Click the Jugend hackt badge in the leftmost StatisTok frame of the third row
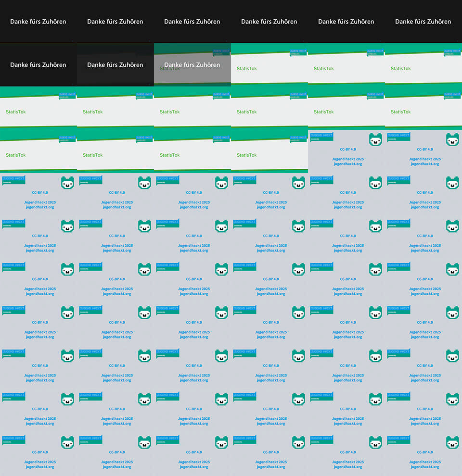Viewport: 462px width, 476px height. tap(67, 95)
